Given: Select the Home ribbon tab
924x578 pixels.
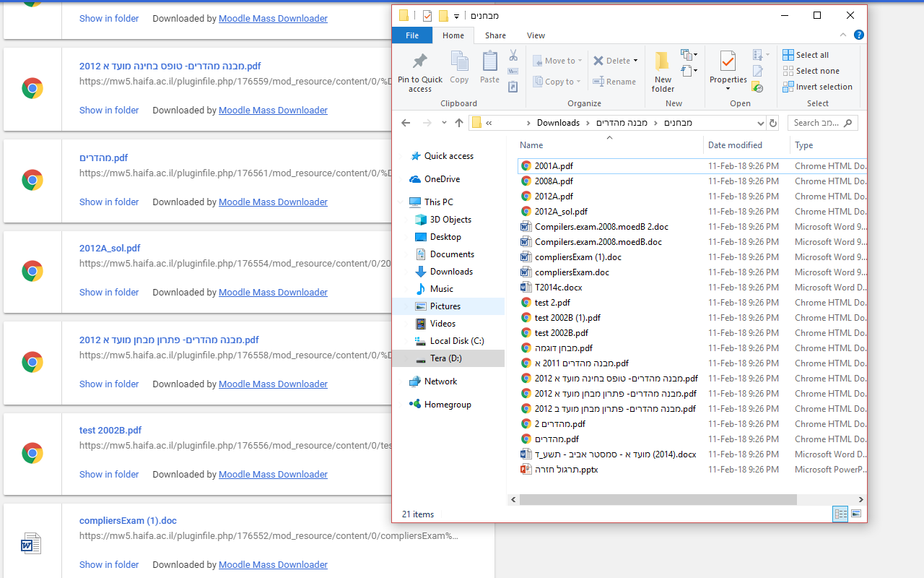Looking at the screenshot, I should point(453,35).
